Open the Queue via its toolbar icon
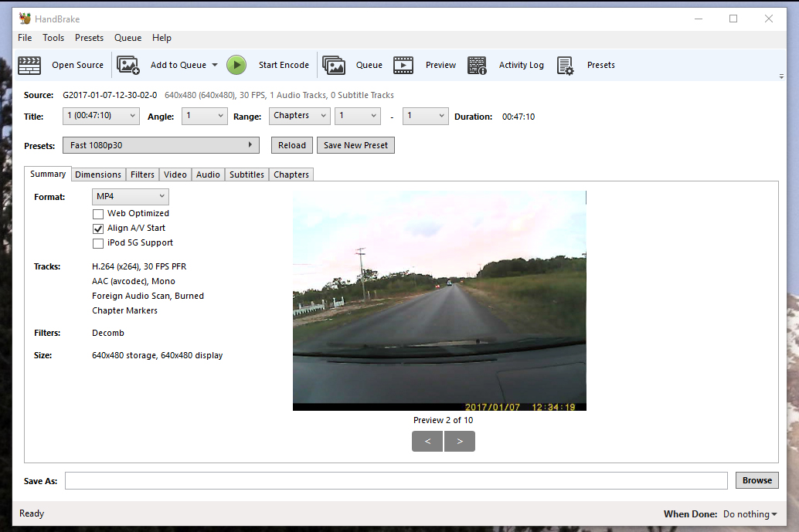The width and height of the screenshot is (799, 532). (334, 66)
